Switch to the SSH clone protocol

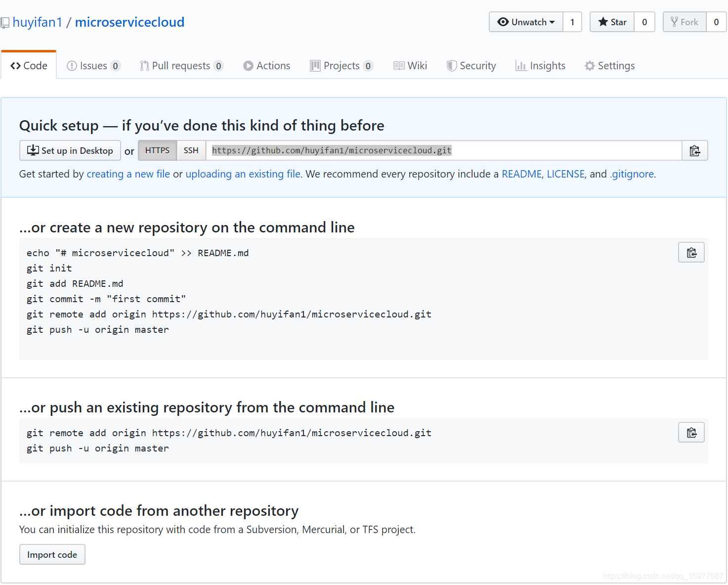(x=191, y=150)
